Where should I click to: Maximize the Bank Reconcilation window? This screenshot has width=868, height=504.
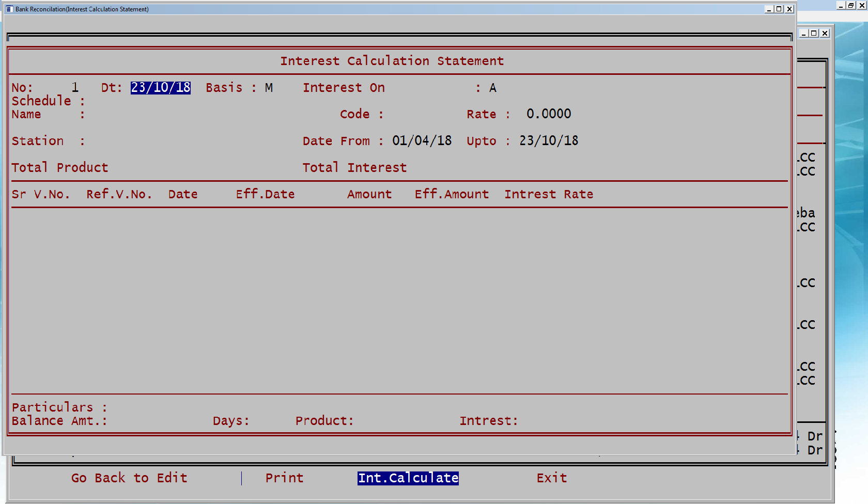(779, 9)
